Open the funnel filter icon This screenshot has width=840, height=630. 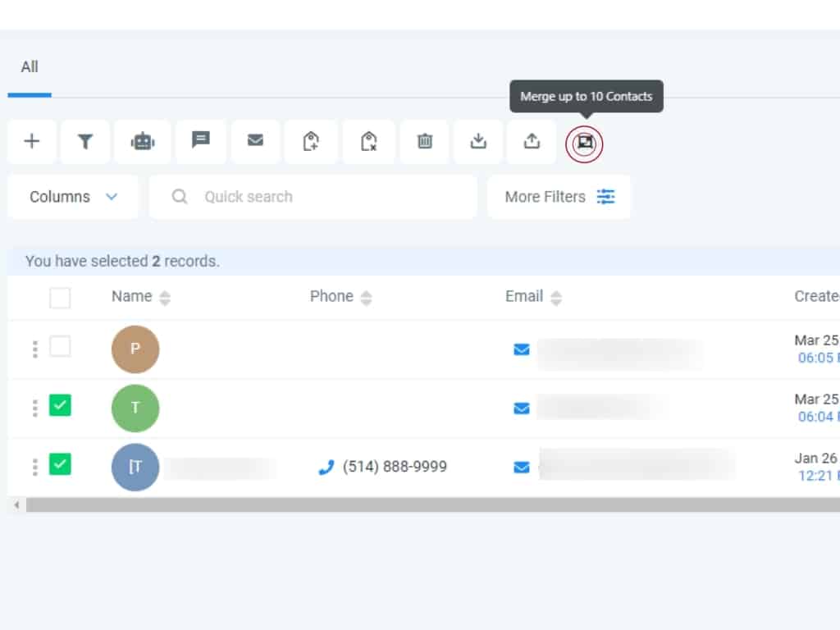pos(84,141)
